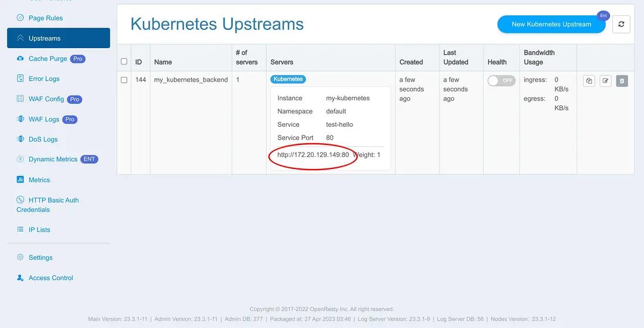Image resolution: width=644 pixels, height=328 pixels.
Task: Click the Error Logs document icon
Action: [x=20, y=78]
